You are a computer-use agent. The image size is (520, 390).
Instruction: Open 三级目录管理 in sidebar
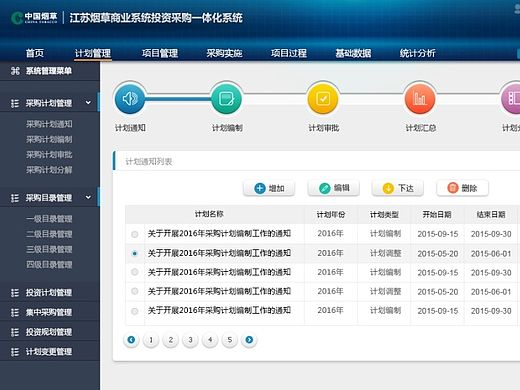(x=49, y=250)
